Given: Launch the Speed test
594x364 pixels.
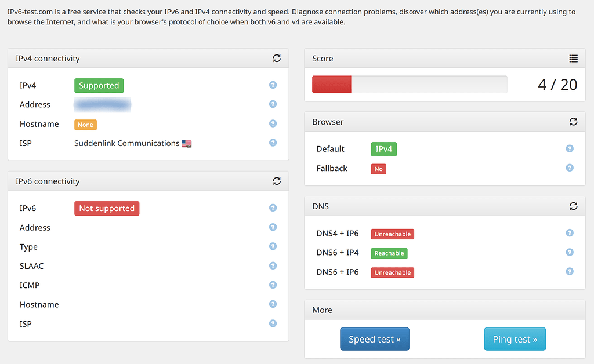Looking at the screenshot, I should pos(374,338).
